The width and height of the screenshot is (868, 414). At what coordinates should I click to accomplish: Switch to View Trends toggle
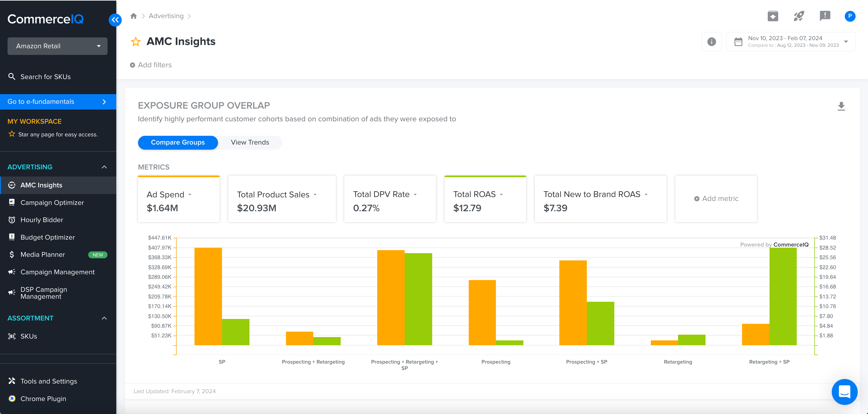pyautogui.click(x=250, y=142)
